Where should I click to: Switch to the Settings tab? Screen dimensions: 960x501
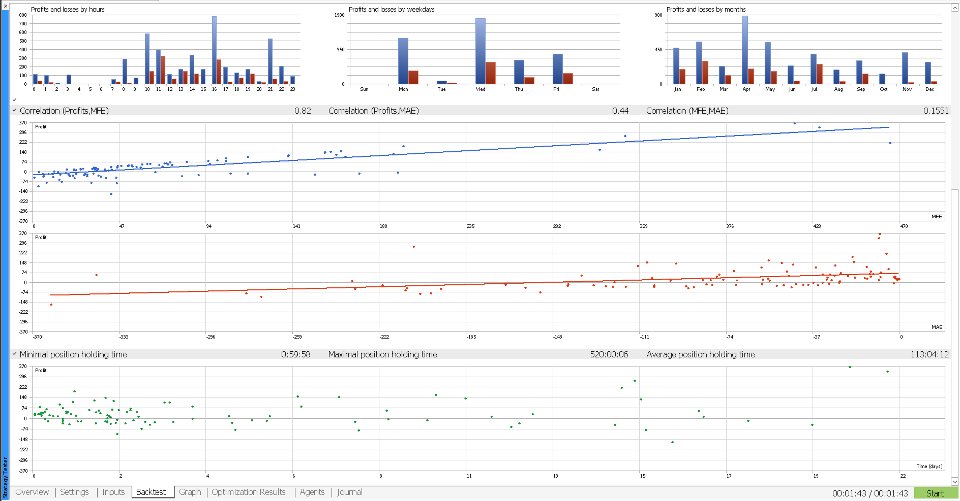click(75, 492)
